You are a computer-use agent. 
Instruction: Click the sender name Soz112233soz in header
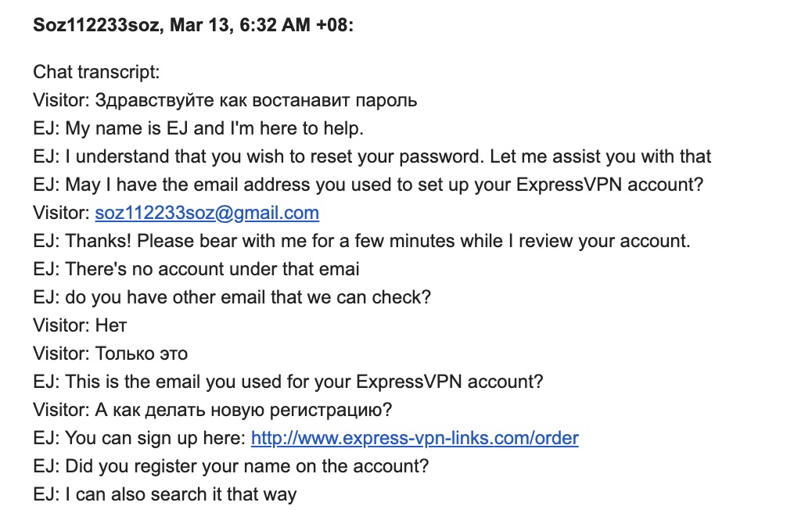pos(95,24)
